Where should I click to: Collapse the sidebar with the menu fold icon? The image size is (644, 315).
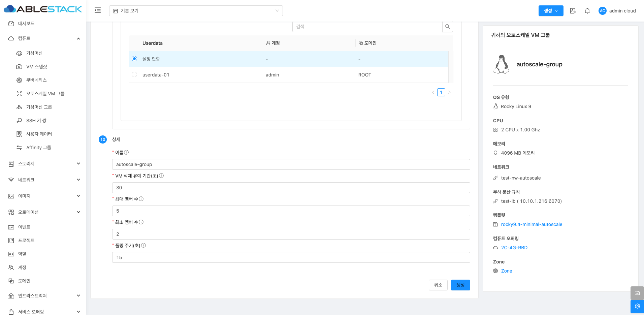tap(98, 10)
